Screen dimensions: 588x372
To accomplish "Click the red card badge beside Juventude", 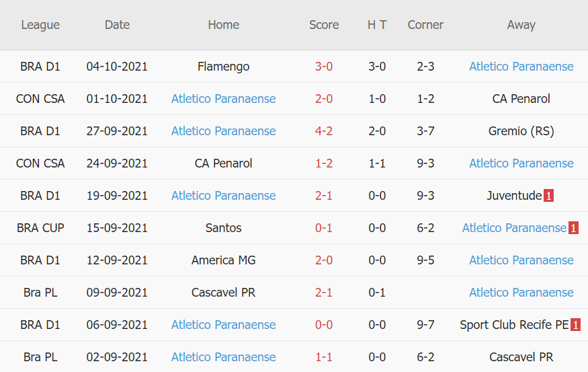I will [548, 196].
